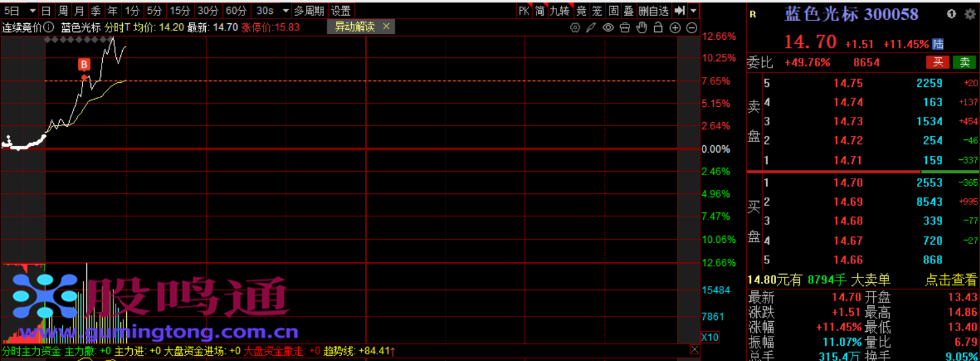Open the toolbox briefcase icon
The width and height of the screenshot is (980, 361).
coord(624,28)
